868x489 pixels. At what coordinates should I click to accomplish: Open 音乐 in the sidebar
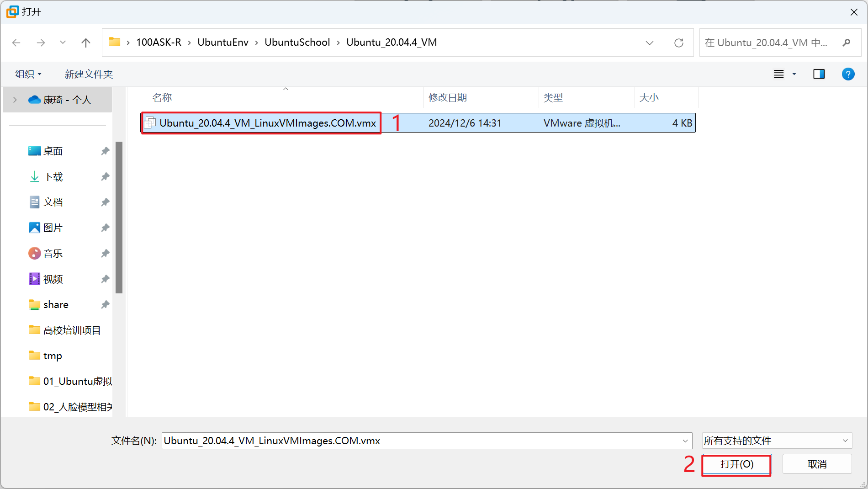click(x=53, y=253)
